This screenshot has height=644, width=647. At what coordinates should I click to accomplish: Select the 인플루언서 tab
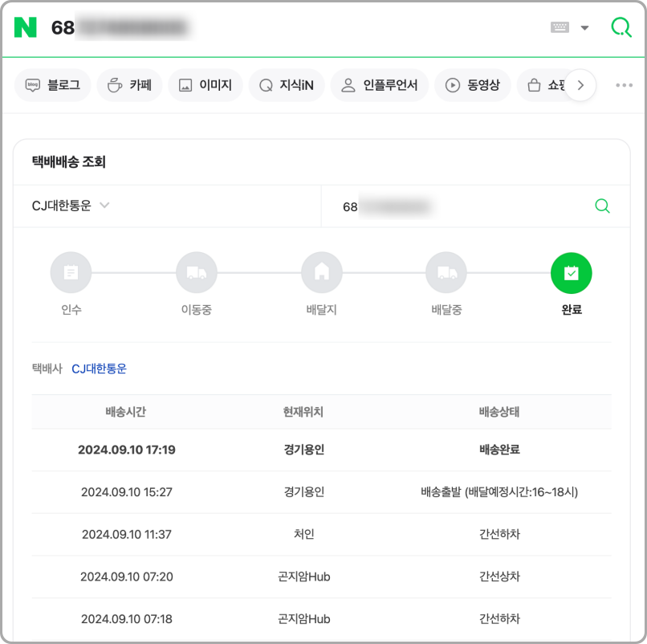click(380, 85)
